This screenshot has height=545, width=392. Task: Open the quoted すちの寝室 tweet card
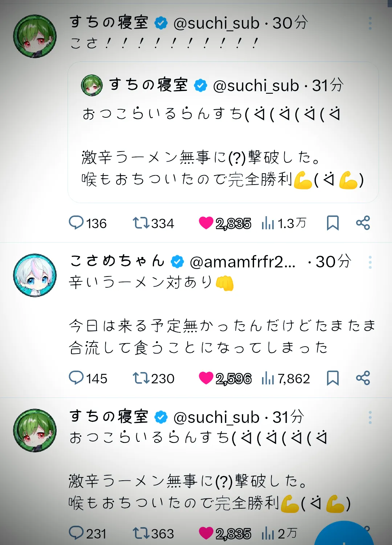tap(223, 132)
